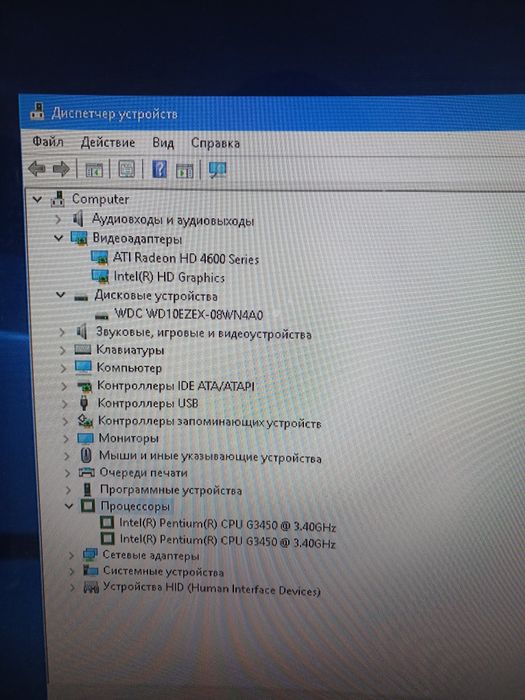525x700 pixels.
Task: Open the Справка menu
Action: [x=215, y=143]
